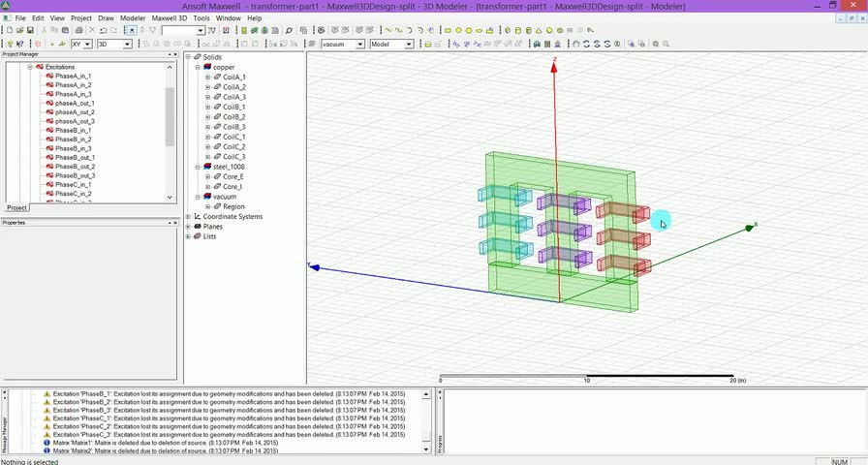Select the 'PhaseB_1' excitation warning message

click(229, 393)
